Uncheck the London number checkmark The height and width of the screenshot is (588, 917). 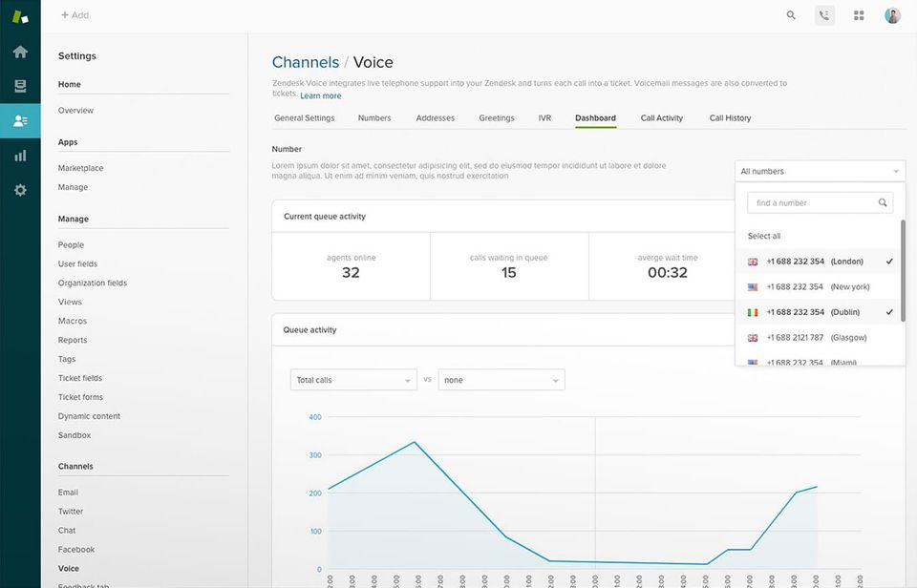coord(889,262)
